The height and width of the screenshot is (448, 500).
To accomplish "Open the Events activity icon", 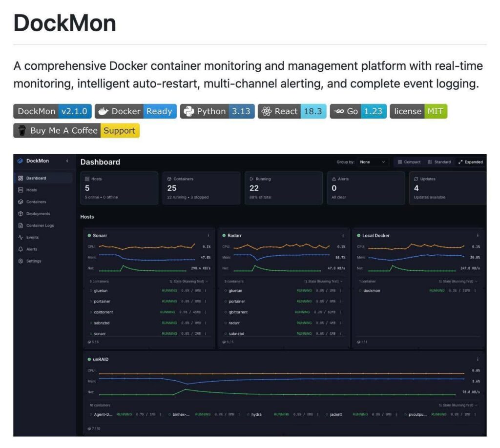I will 21,237.
